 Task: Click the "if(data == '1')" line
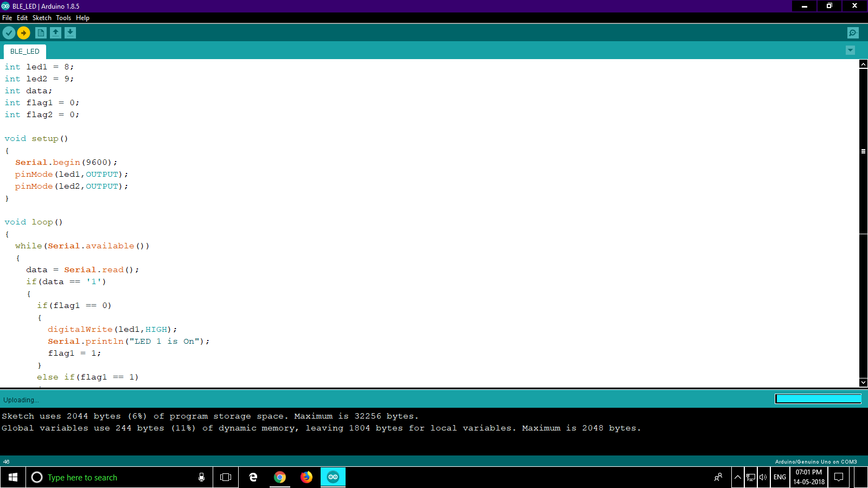tap(66, 281)
